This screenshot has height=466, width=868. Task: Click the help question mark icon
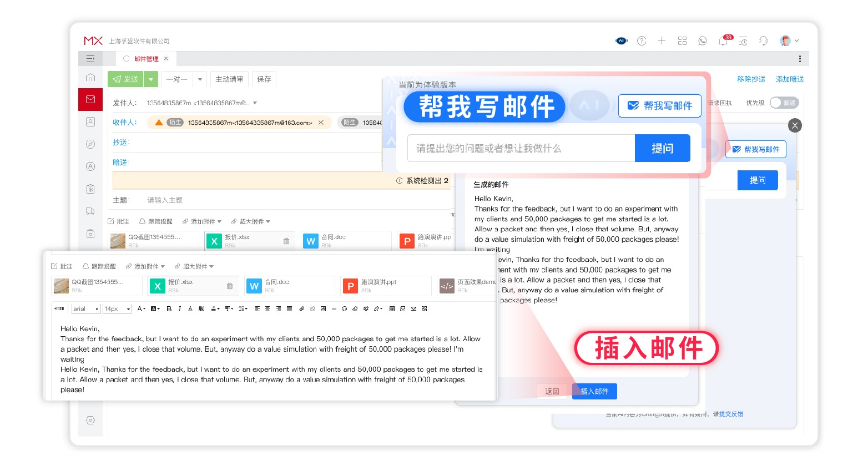[642, 40]
